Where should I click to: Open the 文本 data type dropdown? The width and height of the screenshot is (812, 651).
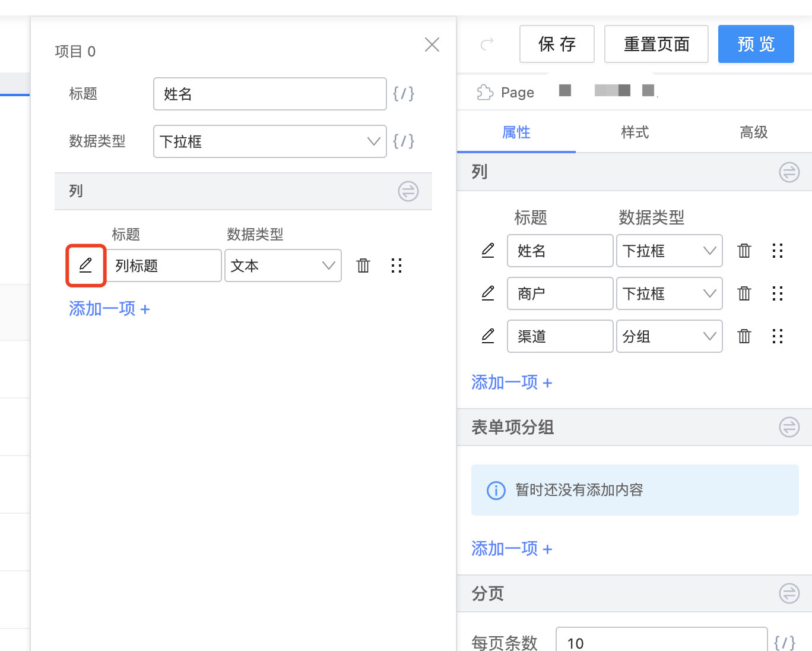pos(283,266)
